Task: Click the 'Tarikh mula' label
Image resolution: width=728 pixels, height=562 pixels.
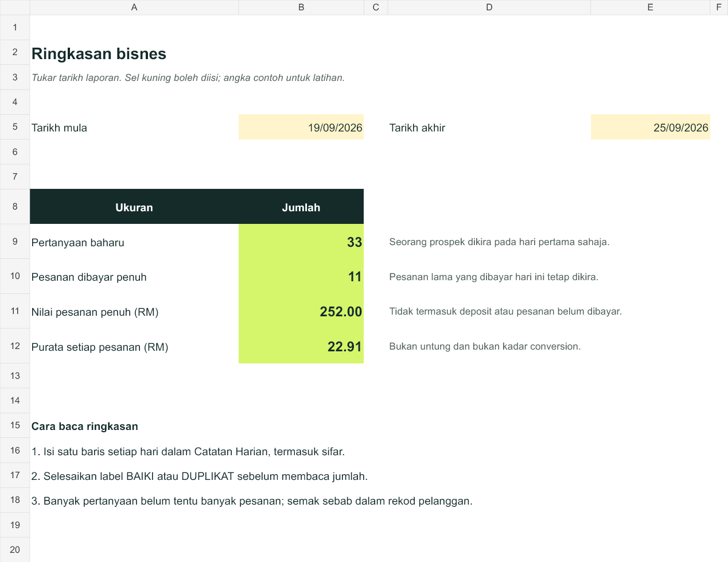Action: click(x=59, y=128)
